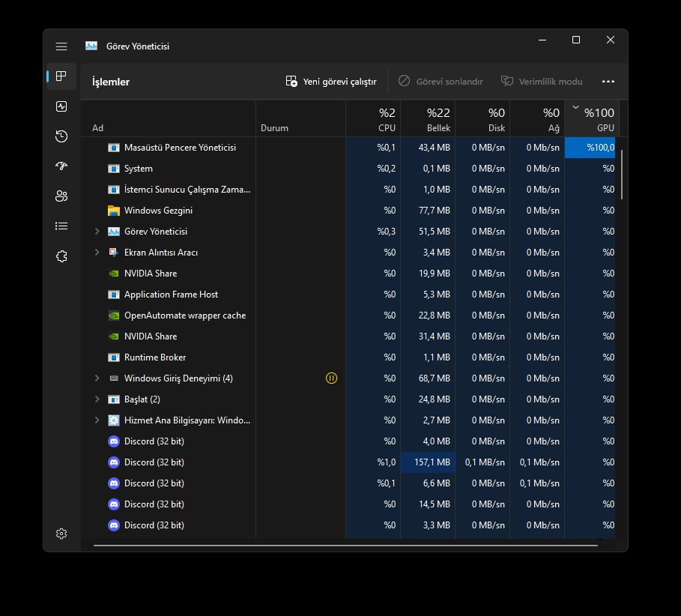Screen dimensions: 681x616
Task: Click Verimlilik modu button
Action: [x=542, y=82]
